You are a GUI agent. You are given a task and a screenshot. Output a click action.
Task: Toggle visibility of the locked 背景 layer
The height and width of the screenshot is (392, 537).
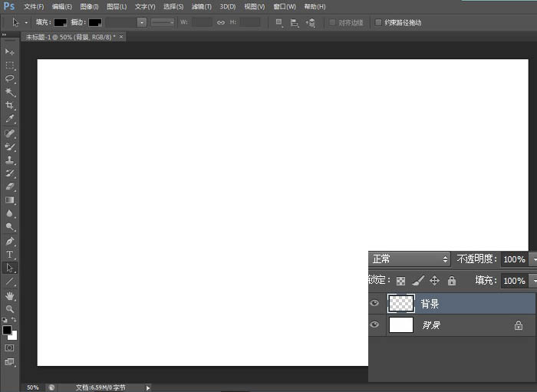click(x=374, y=325)
